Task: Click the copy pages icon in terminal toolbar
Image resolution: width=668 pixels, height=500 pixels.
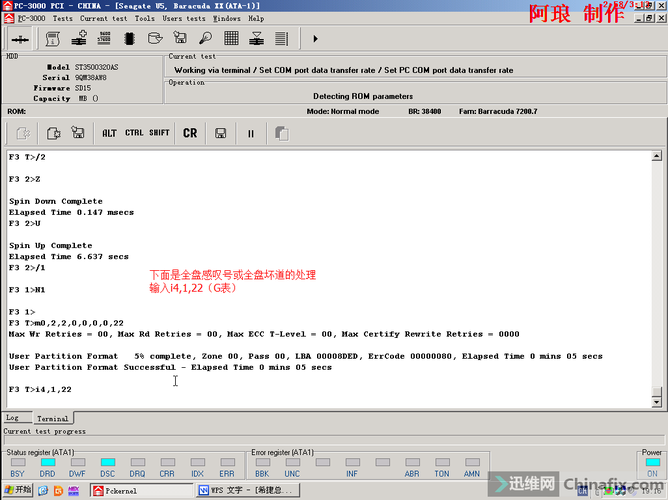Action: [282, 133]
